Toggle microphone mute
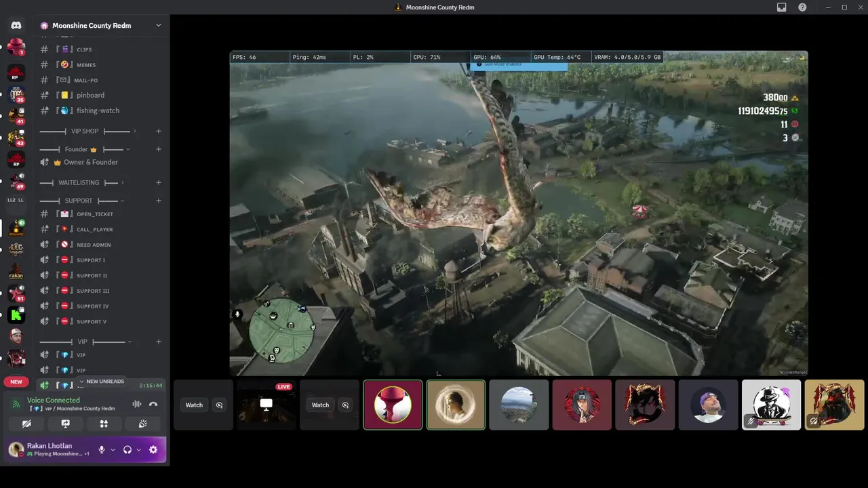The height and width of the screenshot is (488, 868). tap(102, 449)
